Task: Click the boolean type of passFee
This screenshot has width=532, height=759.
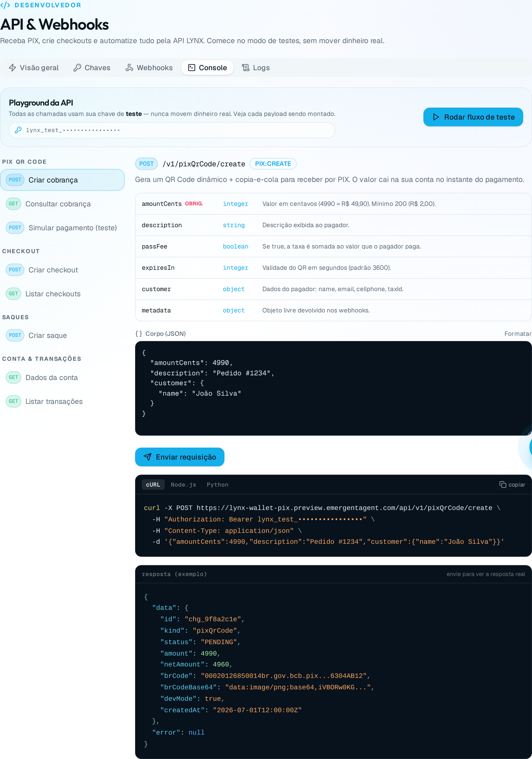Action: point(235,247)
